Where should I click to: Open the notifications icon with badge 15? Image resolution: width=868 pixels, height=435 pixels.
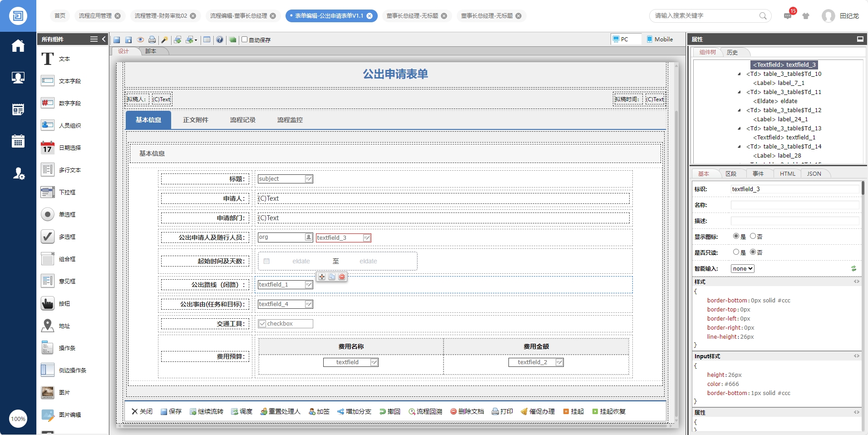[x=788, y=16]
